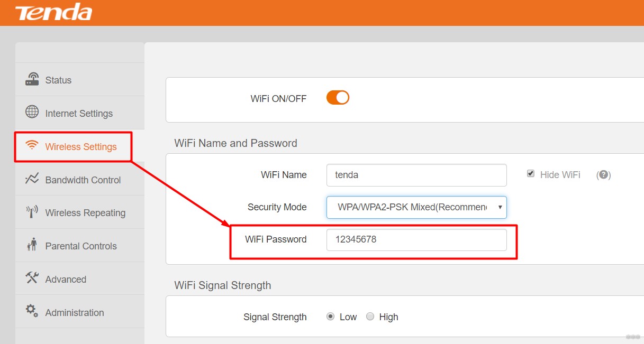
Task: Click the Parental Controls people icon
Action: click(32, 245)
